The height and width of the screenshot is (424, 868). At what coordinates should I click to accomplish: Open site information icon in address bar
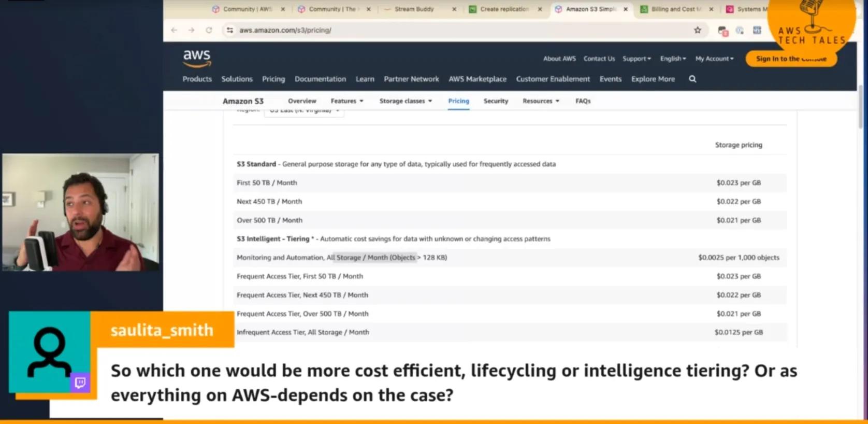point(230,30)
